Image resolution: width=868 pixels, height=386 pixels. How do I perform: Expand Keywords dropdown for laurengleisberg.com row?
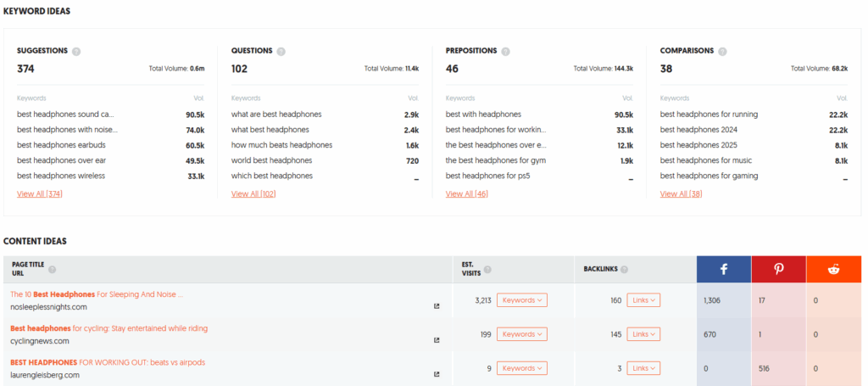click(x=522, y=368)
